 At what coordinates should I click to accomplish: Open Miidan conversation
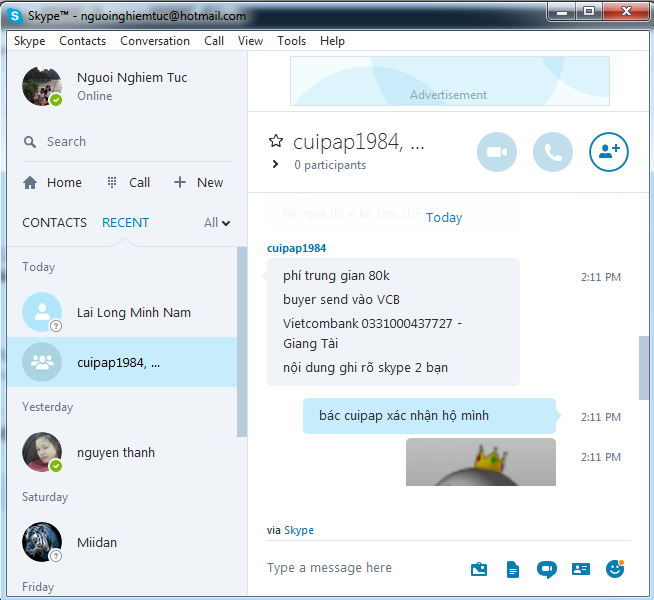click(122, 542)
